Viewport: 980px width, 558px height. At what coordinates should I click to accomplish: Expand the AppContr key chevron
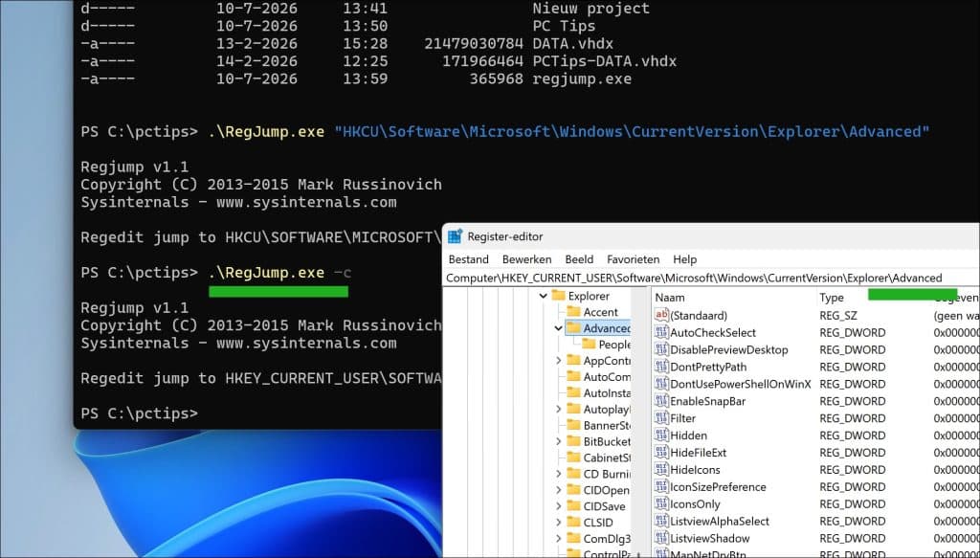point(559,361)
